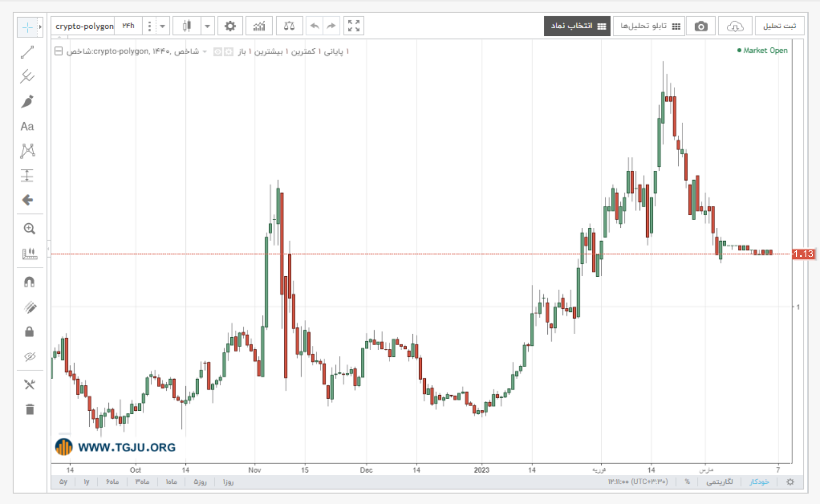Toggle logarithmic scale (لگاریتمی)
This screenshot has width=820, height=504.
click(719, 482)
